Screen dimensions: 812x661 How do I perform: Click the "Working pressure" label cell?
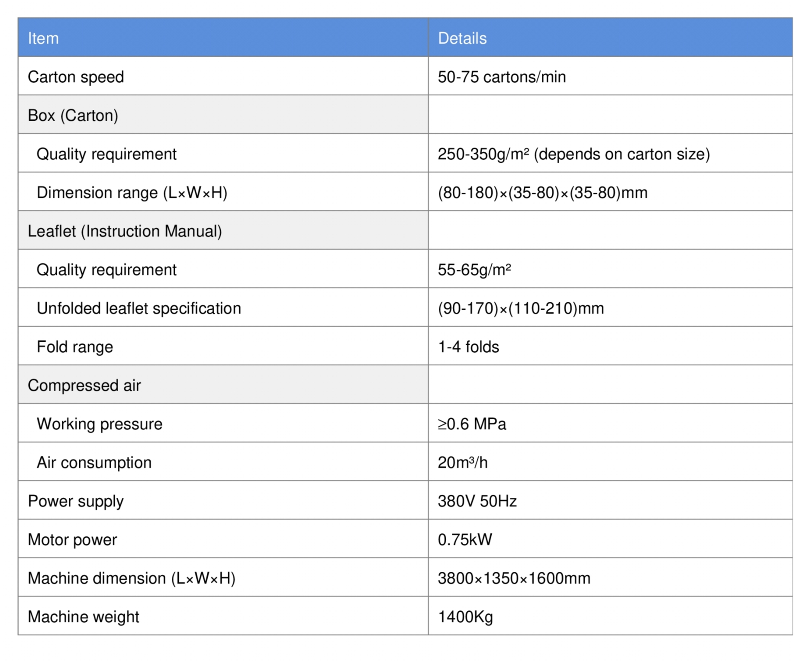tap(100, 424)
